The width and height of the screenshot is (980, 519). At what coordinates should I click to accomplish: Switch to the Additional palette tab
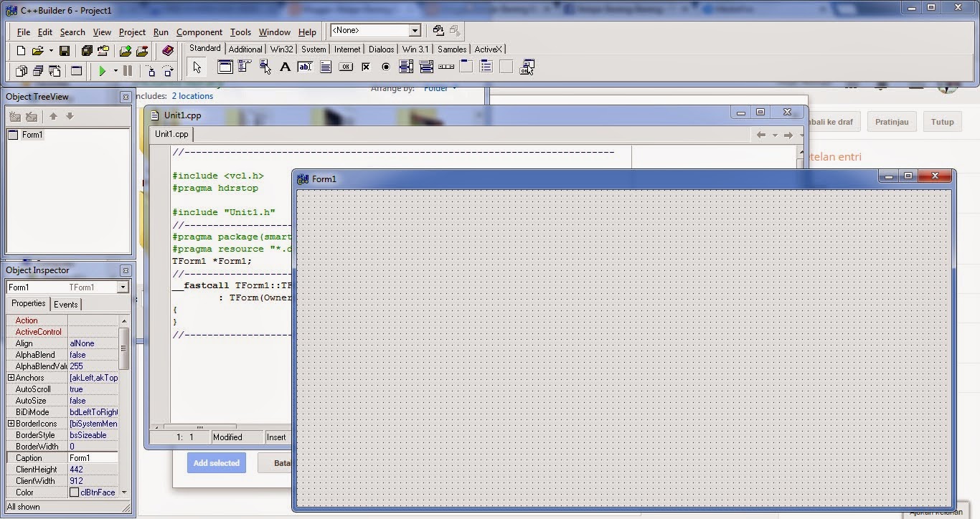pos(245,49)
